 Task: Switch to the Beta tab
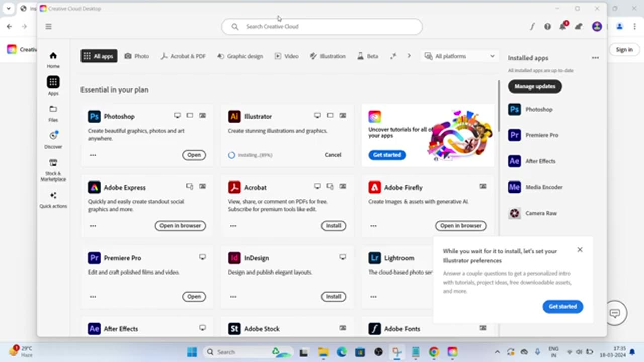pyautogui.click(x=368, y=56)
